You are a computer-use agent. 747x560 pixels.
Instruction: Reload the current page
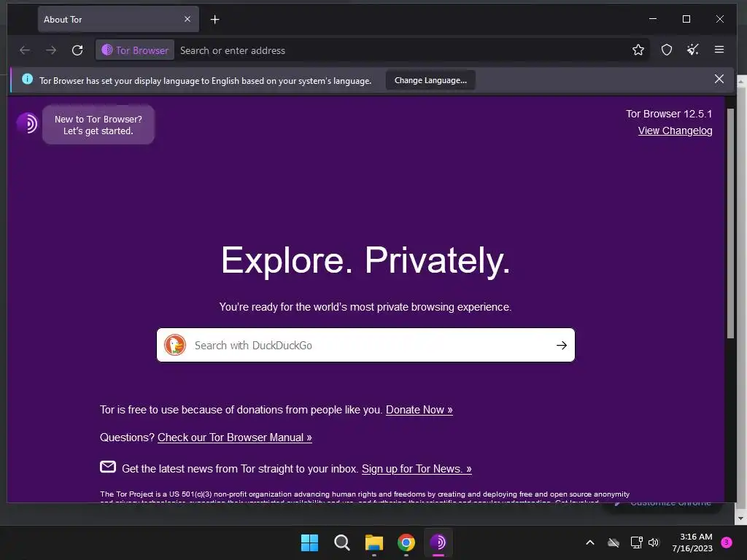pyautogui.click(x=77, y=50)
